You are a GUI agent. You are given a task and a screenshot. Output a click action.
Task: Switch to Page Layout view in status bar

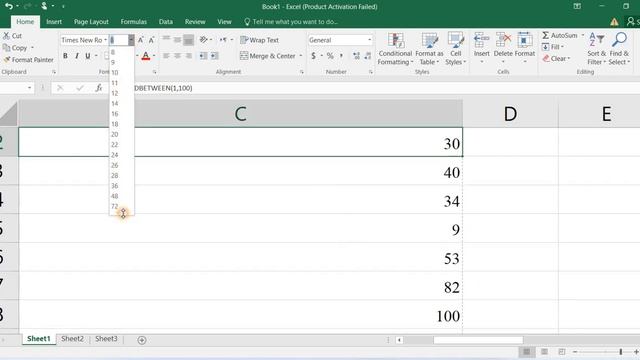544,352
